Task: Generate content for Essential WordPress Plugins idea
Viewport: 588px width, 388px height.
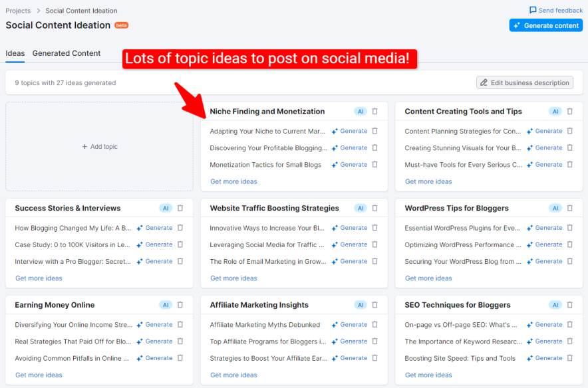Action: [x=545, y=228]
